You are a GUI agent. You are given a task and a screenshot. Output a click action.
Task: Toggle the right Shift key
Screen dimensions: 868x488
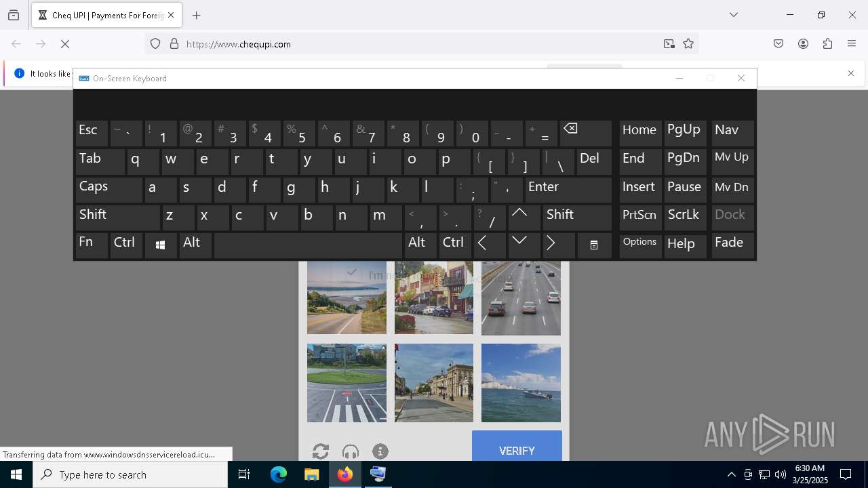point(577,217)
